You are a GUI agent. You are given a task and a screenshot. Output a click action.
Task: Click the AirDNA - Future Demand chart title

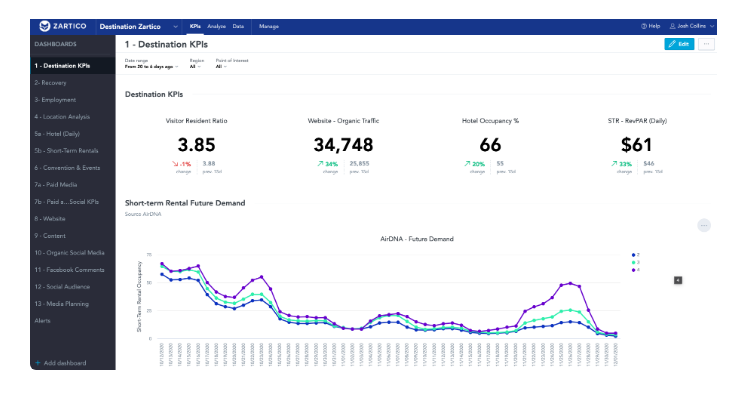pyautogui.click(x=417, y=239)
